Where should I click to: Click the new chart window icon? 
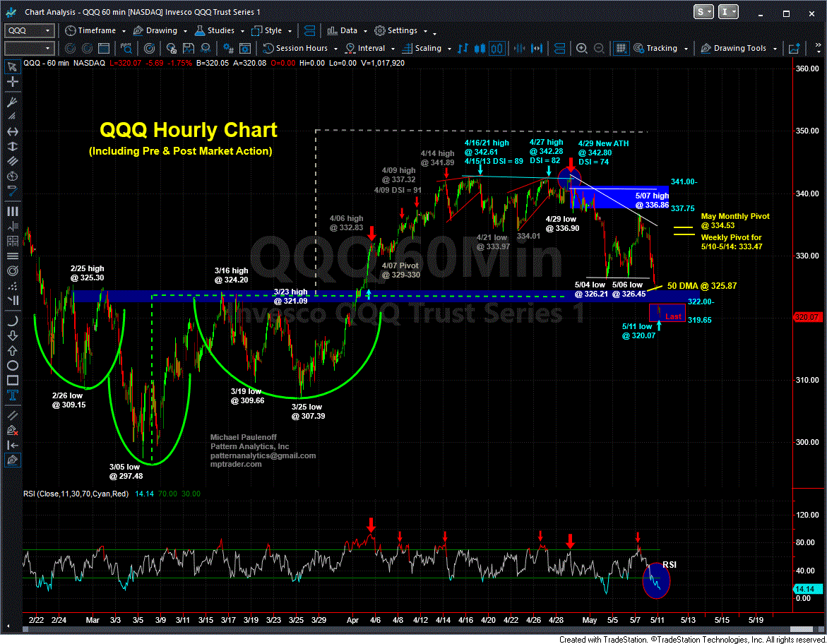[104, 49]
